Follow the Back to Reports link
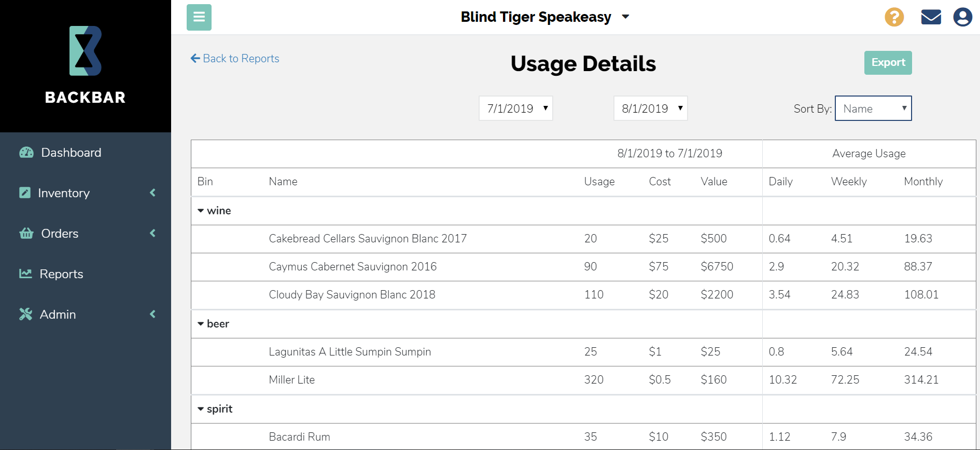This screenshot has width=980, height=450. 235,58
